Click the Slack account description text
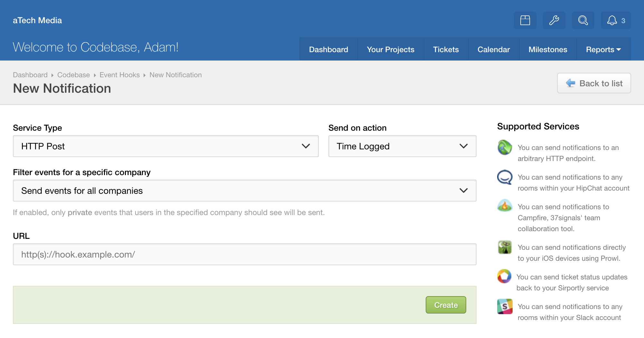The image size is (644, 338). click(x=570, y=312)
